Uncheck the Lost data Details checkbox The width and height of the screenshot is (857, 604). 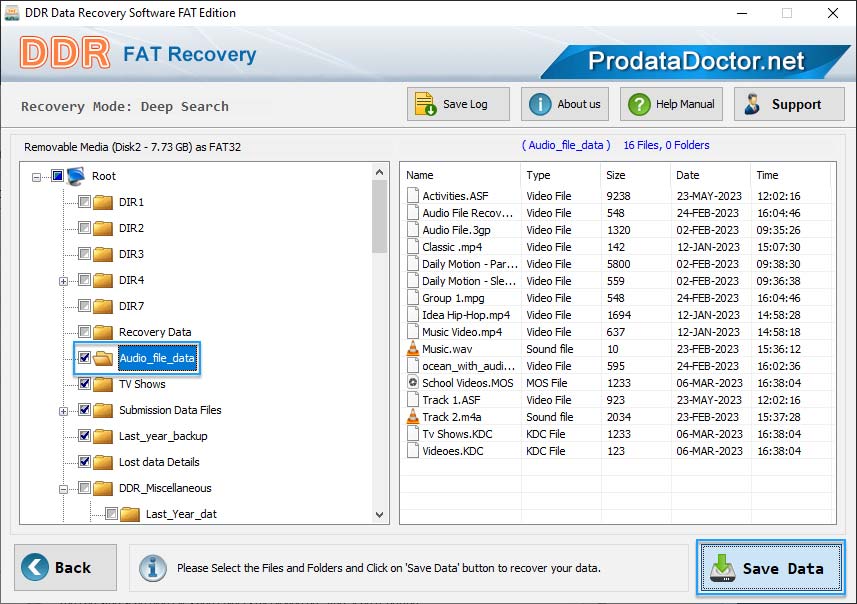click(x=84, y=461)
